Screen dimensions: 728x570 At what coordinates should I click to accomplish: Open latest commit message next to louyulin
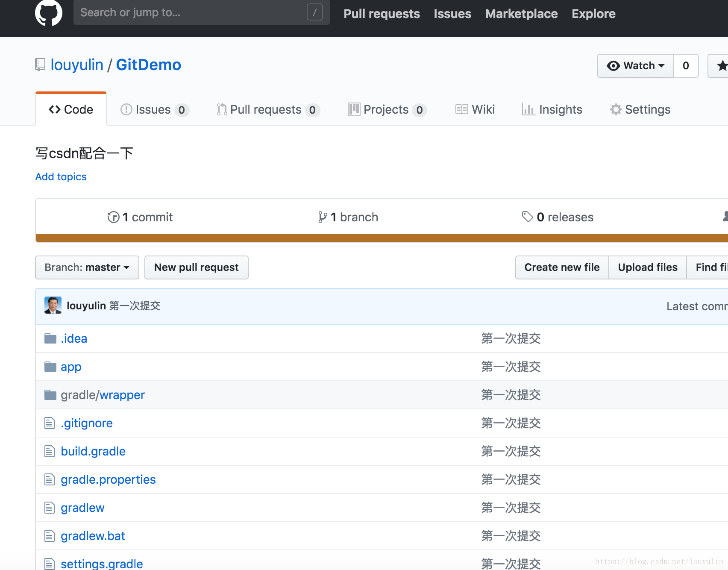135,306
